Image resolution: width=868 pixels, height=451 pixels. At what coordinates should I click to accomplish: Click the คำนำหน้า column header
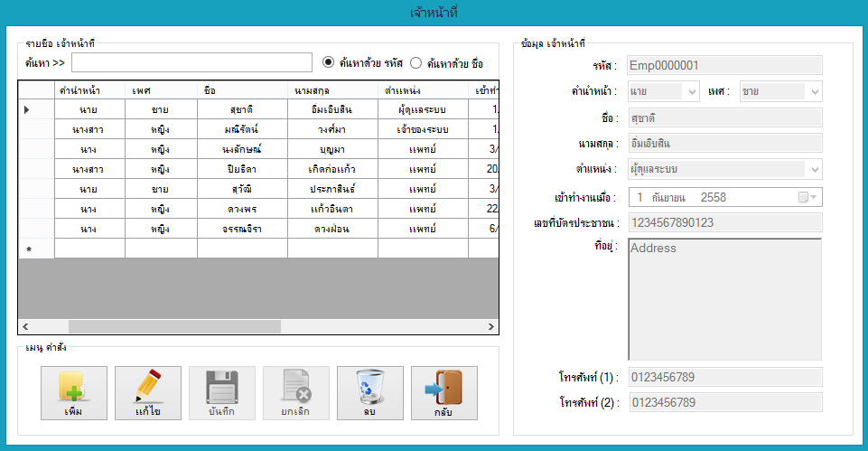[89, 90]
